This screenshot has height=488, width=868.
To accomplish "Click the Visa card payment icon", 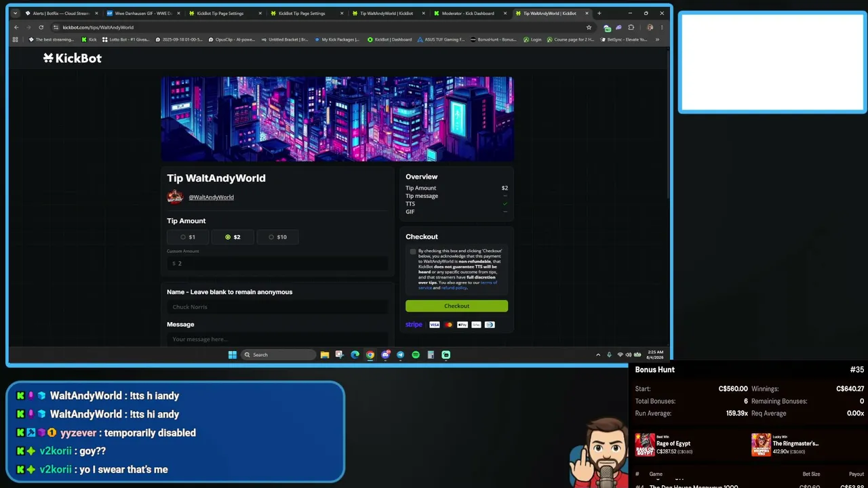I will tap(435, 325).
